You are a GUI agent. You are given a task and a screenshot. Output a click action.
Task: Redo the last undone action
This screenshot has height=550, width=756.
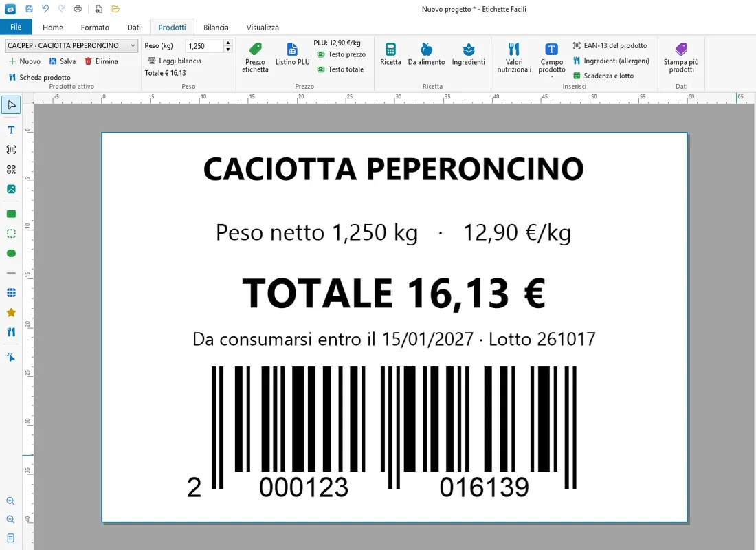(61, 9)
